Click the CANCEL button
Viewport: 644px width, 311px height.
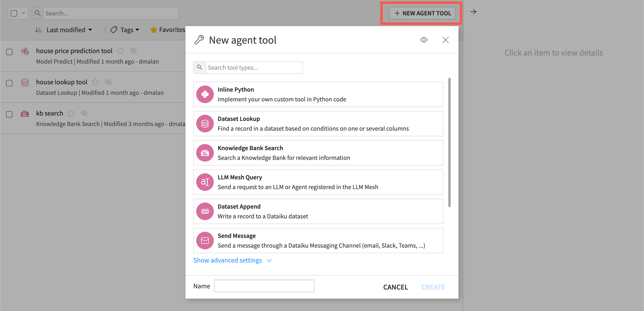pos(396,287)
